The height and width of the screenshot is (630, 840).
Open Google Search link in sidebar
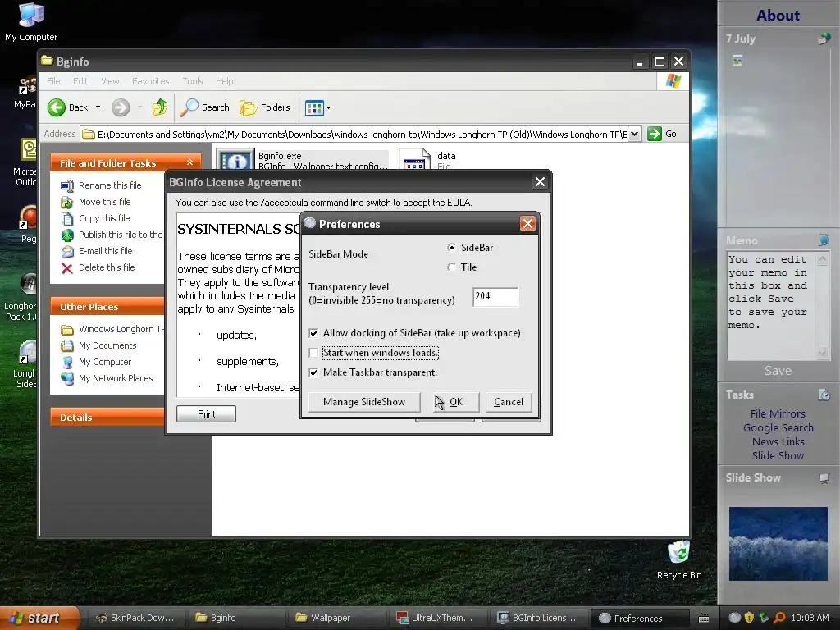778,427
